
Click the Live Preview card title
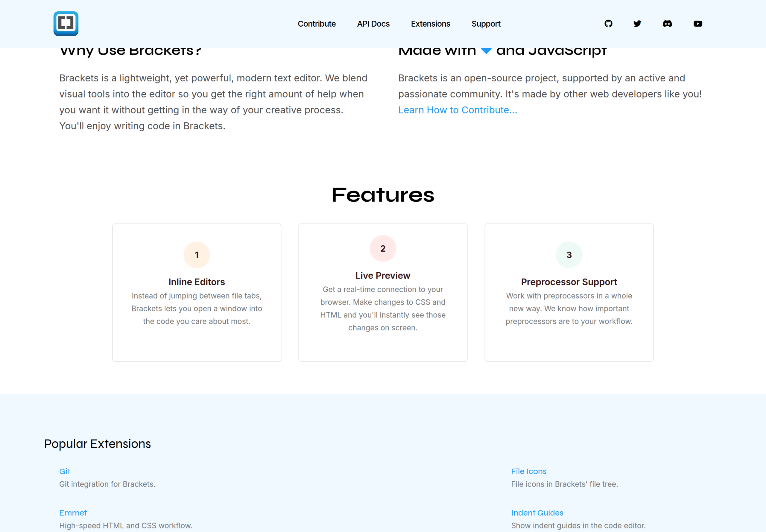[383, 276]
